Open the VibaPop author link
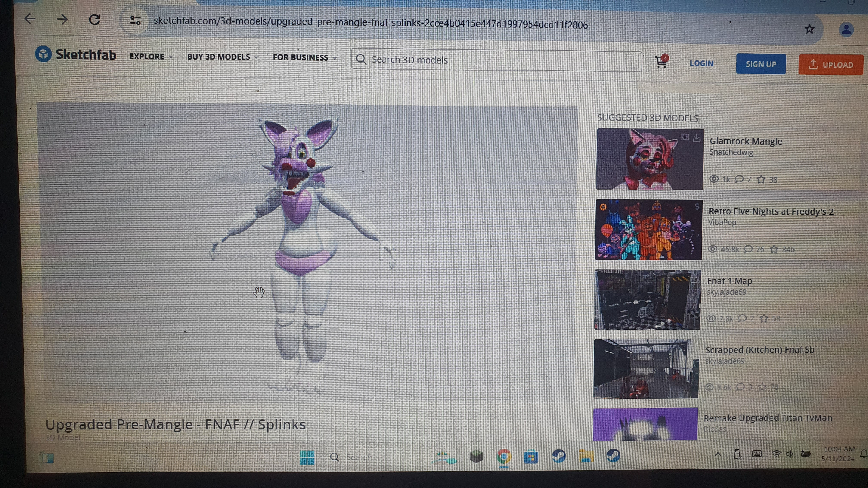Screen dimensions: 868x488 [x=722, y=222]
